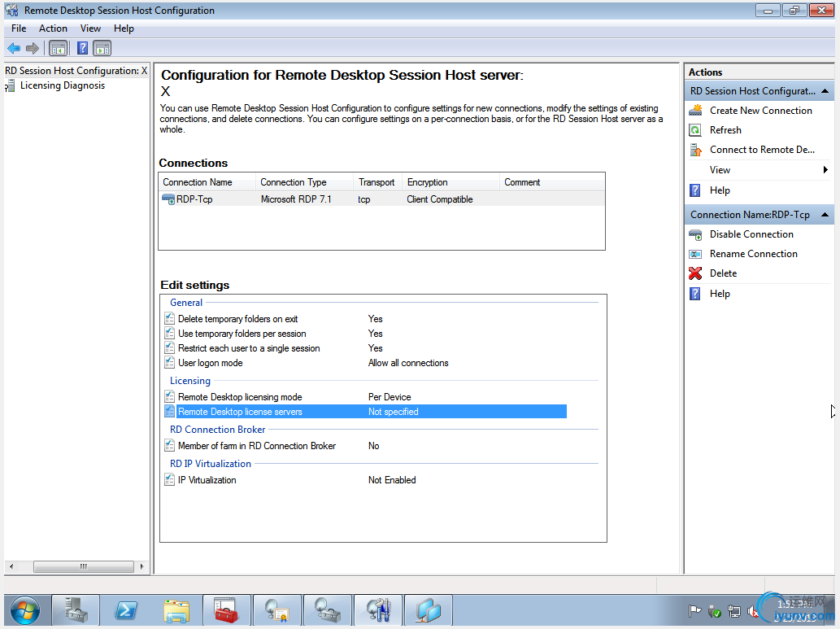Click the Disable Connection icon
This screenshot has height=629, width=840.
pos(695,234)
